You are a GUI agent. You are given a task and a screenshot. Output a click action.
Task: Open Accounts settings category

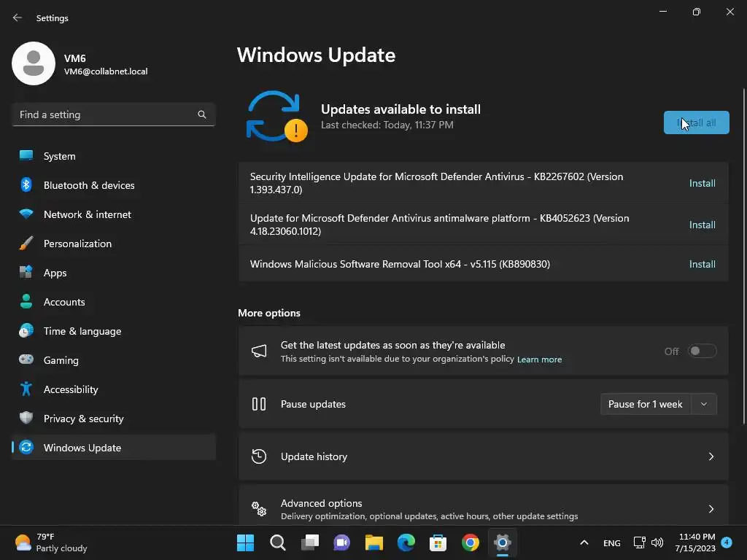[x=113, y=302]
